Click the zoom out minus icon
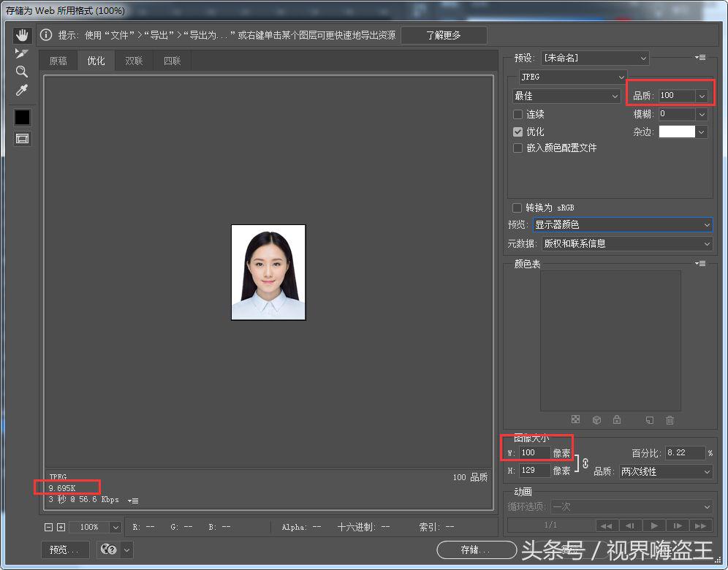Viewport: 728px width, 570px height. [x=48, y=528]
